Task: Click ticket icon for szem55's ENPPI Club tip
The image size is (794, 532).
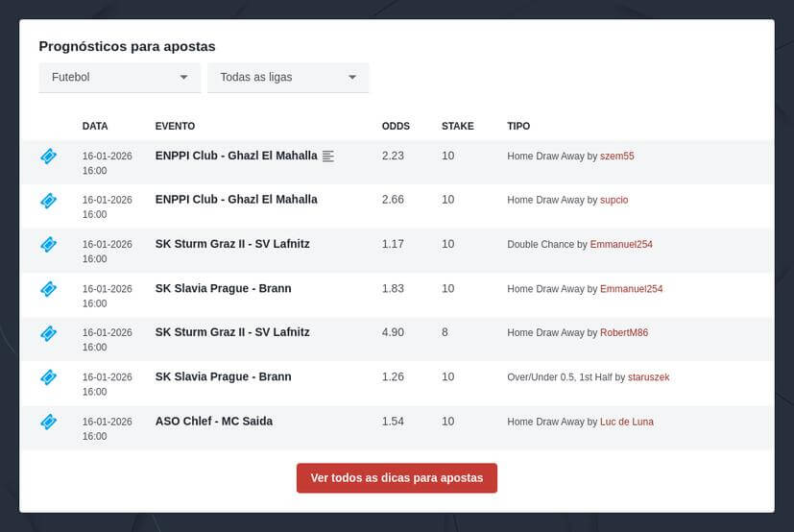Action: coord(49,157)
